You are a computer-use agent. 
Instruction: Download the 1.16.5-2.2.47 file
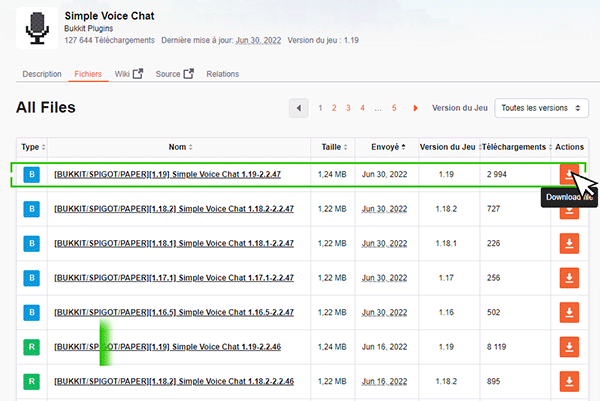tap(567, 312)
